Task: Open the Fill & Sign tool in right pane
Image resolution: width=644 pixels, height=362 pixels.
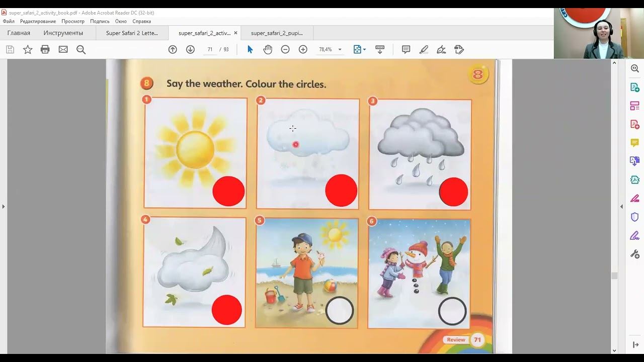Action: click(635, 198)
